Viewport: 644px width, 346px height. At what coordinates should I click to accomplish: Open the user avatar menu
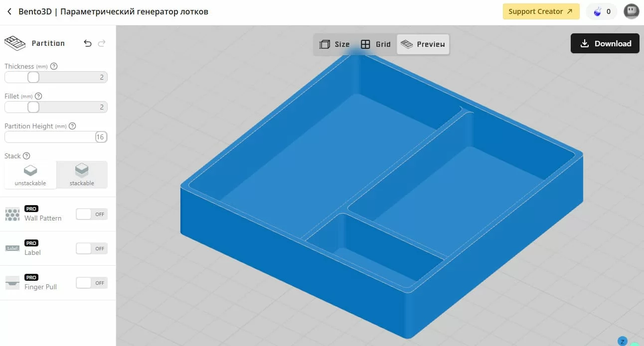[632, 11]
